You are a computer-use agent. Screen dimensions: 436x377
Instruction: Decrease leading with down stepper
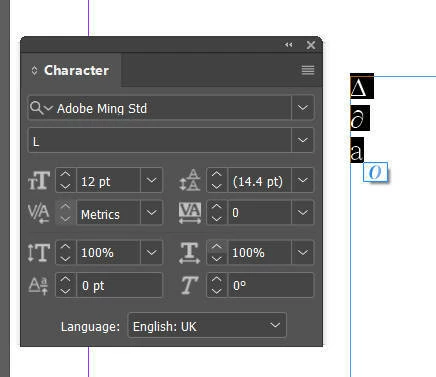click(217, 186)
